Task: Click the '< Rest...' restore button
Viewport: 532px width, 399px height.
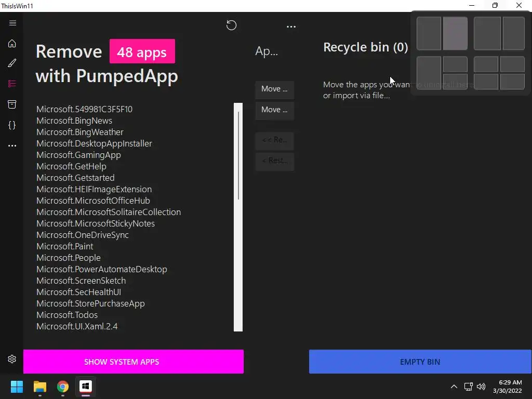Action: pos(274,161)
